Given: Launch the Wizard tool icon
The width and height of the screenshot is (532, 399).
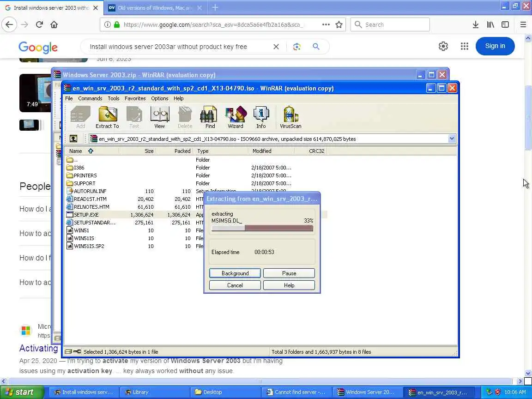Looking at the screenshot, I should (235, 117).
